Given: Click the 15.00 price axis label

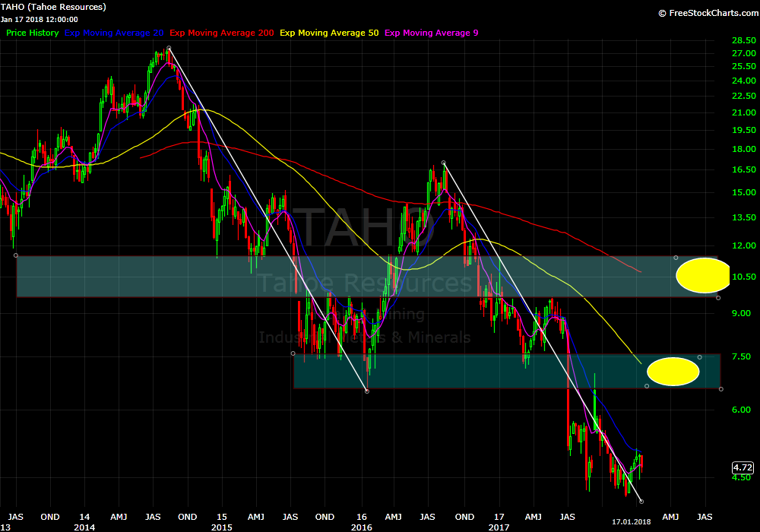Looking at the screenshot, I should pos(744,192).
